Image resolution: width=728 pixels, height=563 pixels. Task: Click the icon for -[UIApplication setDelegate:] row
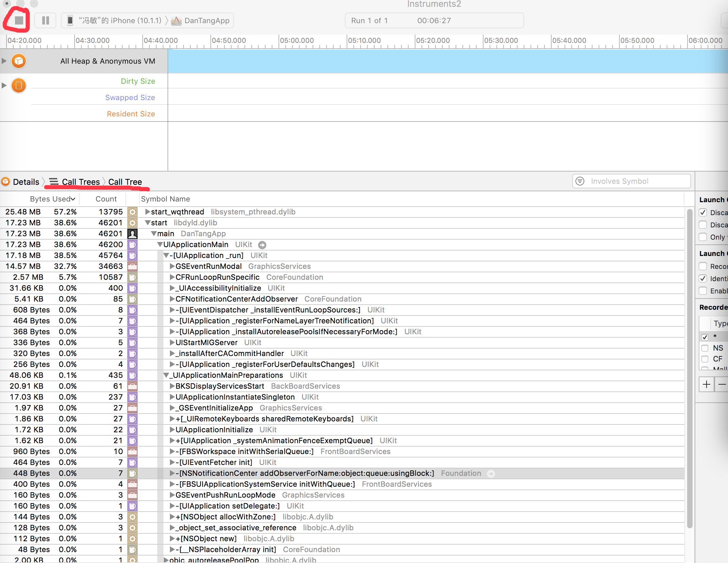pyautogui.click(x=132, y=506)
